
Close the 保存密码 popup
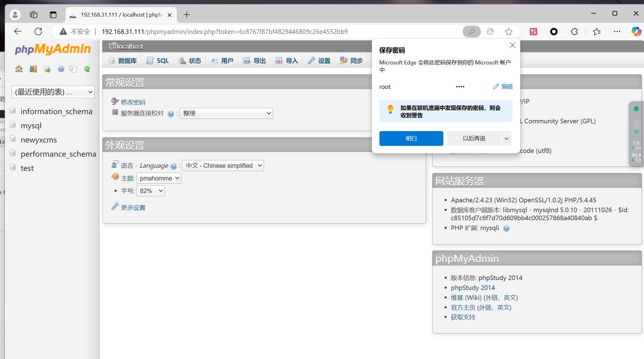coord(512,45)
